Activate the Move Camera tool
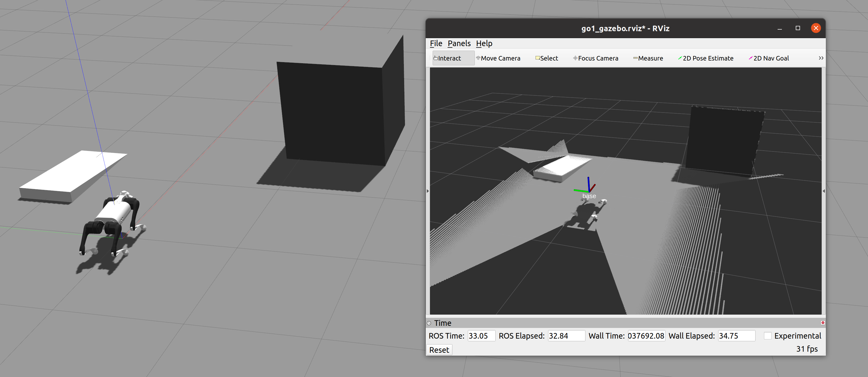This screenshot has height=377, width=868. tap(498, 58)
